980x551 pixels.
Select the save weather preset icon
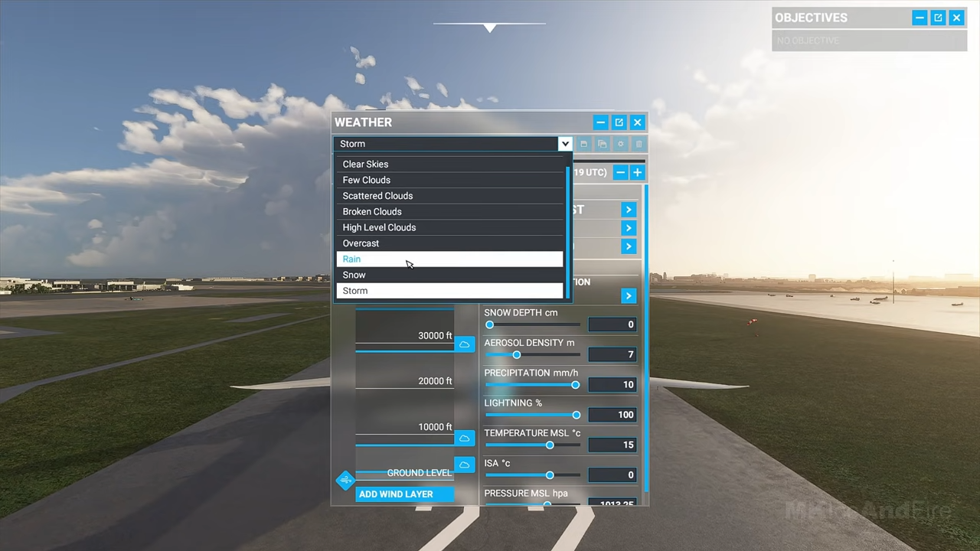pyautogui.click(x=583, y=144)
